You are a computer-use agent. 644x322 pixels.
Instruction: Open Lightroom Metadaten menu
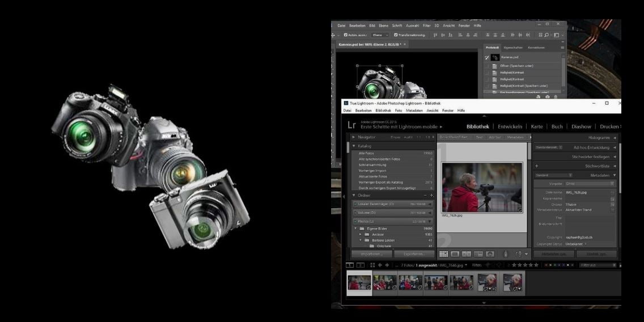pos(414,111)
